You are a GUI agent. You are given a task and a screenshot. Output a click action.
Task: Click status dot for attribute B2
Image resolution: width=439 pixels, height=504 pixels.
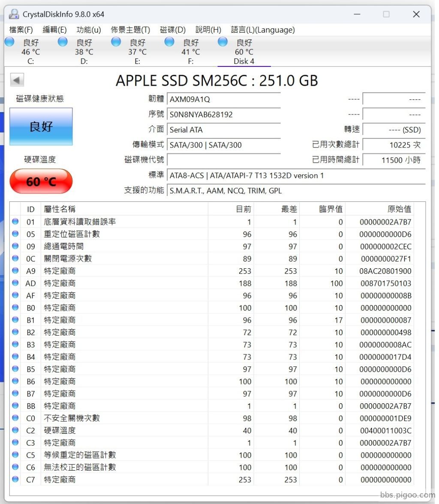coord(15,332)
